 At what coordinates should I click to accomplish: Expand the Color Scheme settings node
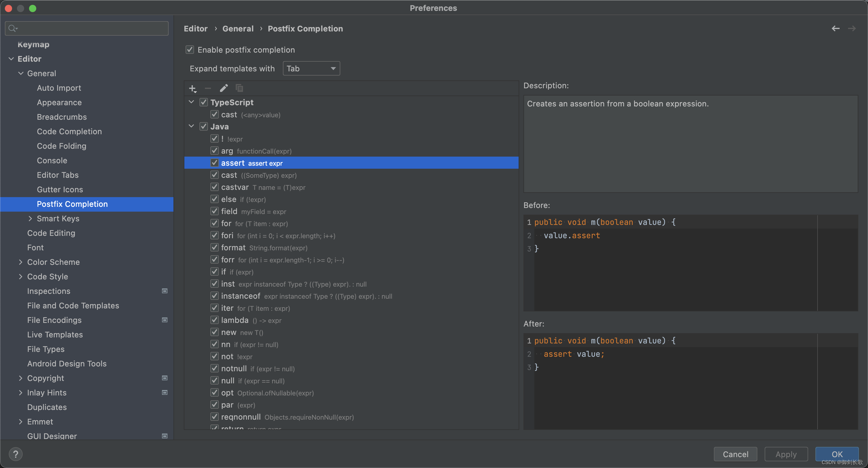pyautogui.click(x=21, y=262)
